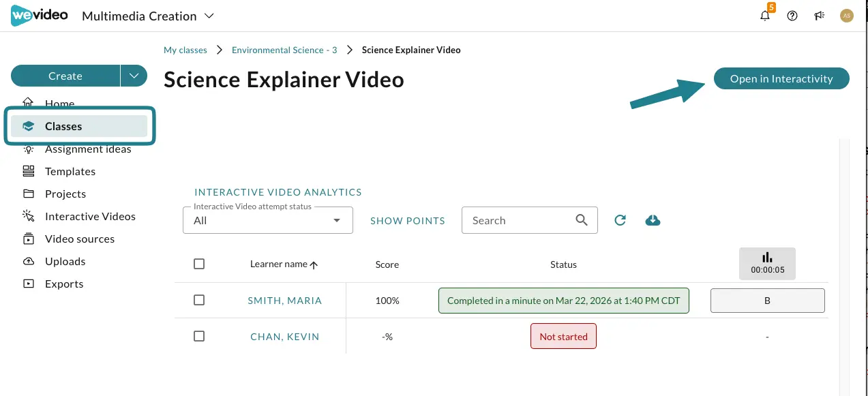
Task: Click the Projects folder icon
Action: click(x=28, y=194)
